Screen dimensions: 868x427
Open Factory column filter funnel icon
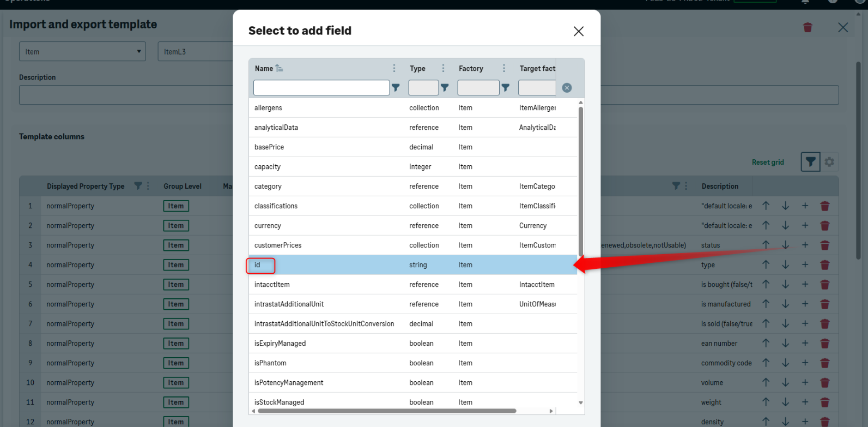click(506, 88)
